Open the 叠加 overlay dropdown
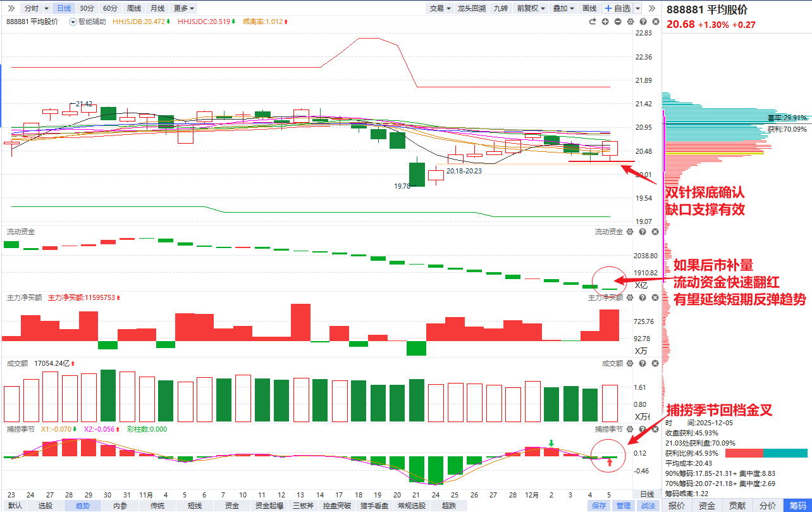The image size is (812, 512). tap(563, 8)
